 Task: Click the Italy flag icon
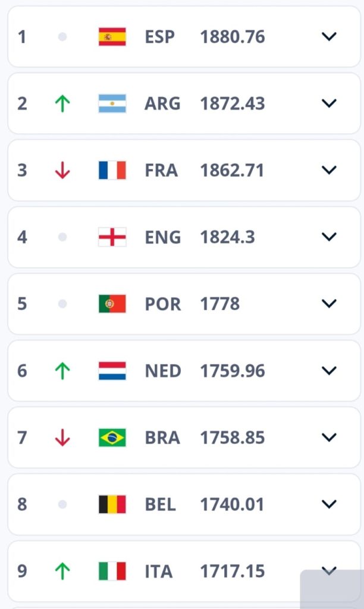pos(112,571)
